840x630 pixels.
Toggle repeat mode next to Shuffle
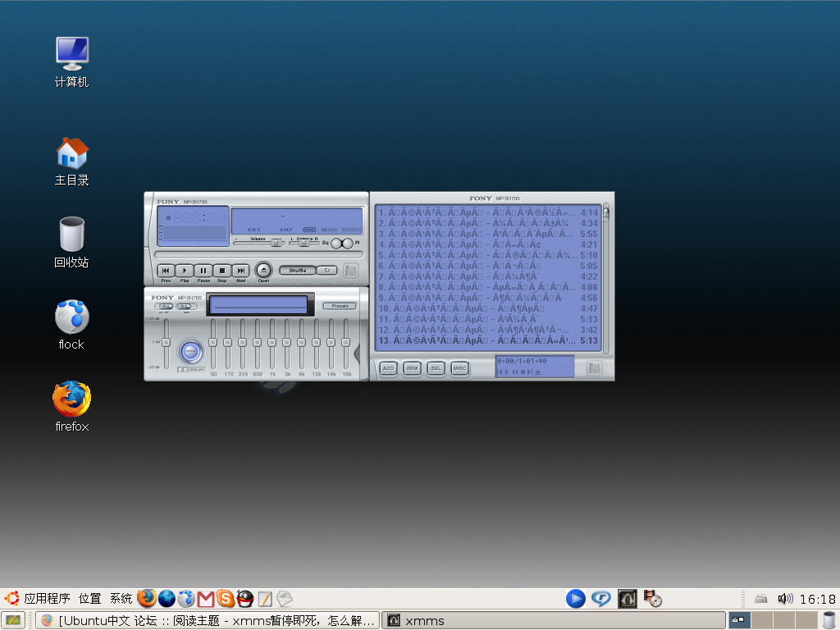pos(326,271)
